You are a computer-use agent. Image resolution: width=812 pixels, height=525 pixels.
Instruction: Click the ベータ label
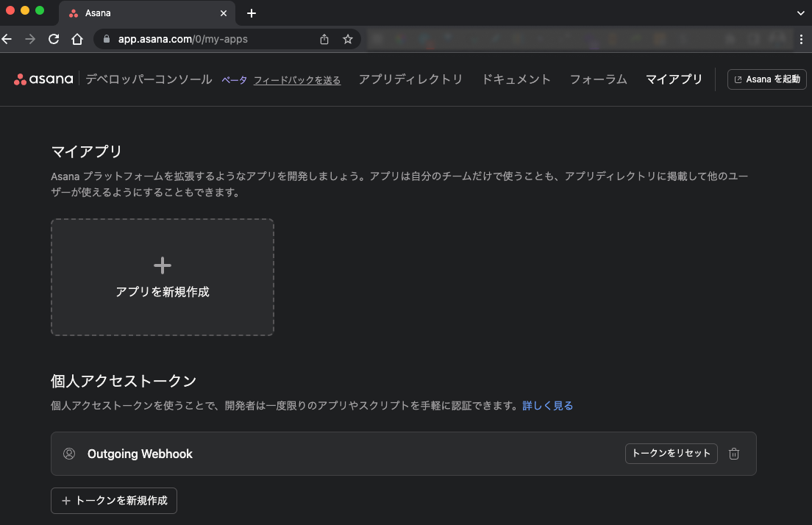[x=234, y=80]
